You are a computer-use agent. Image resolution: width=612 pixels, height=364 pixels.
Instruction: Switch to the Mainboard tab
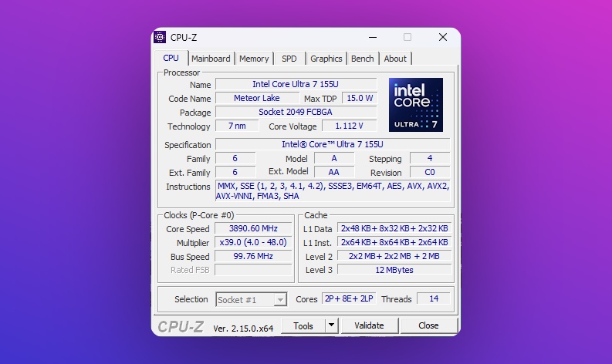(x=211, y=59)
